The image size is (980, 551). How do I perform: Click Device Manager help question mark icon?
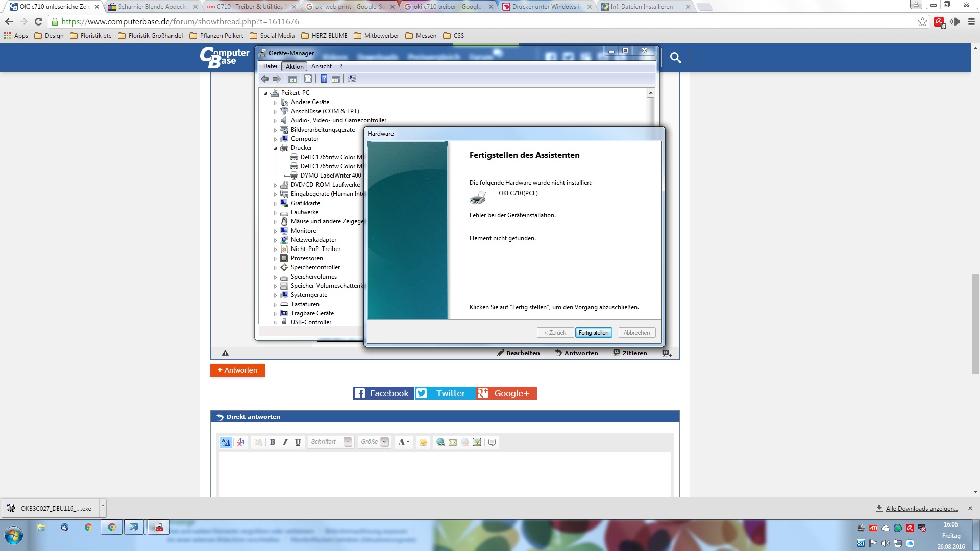pyautogui.click(x=324, y=79)
